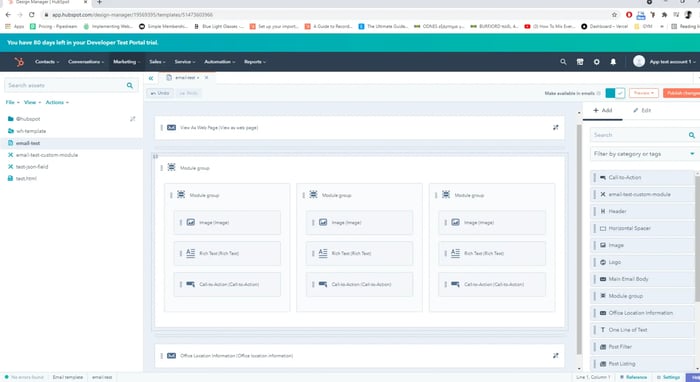Open Filter by category or tags dropdown
Screen dimensions: 700x382
click(644, 154)
